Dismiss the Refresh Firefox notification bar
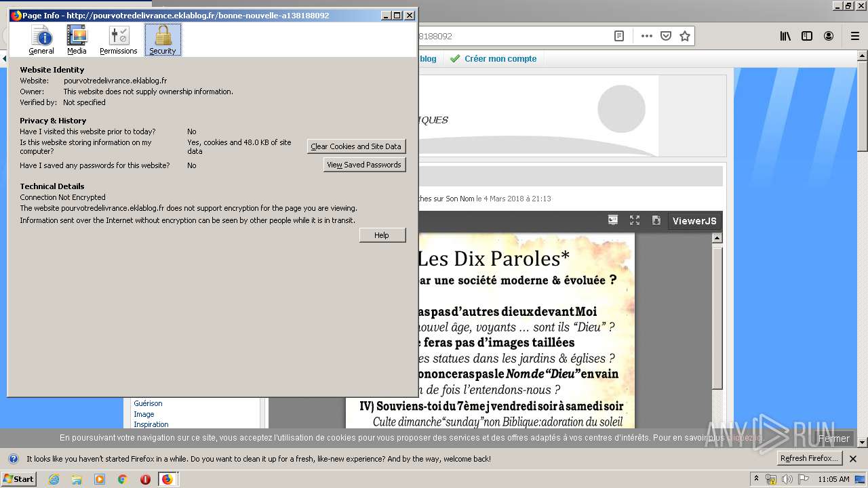This screenshot has width=868, height=488. pyautogui.click(x=853, y=459)
